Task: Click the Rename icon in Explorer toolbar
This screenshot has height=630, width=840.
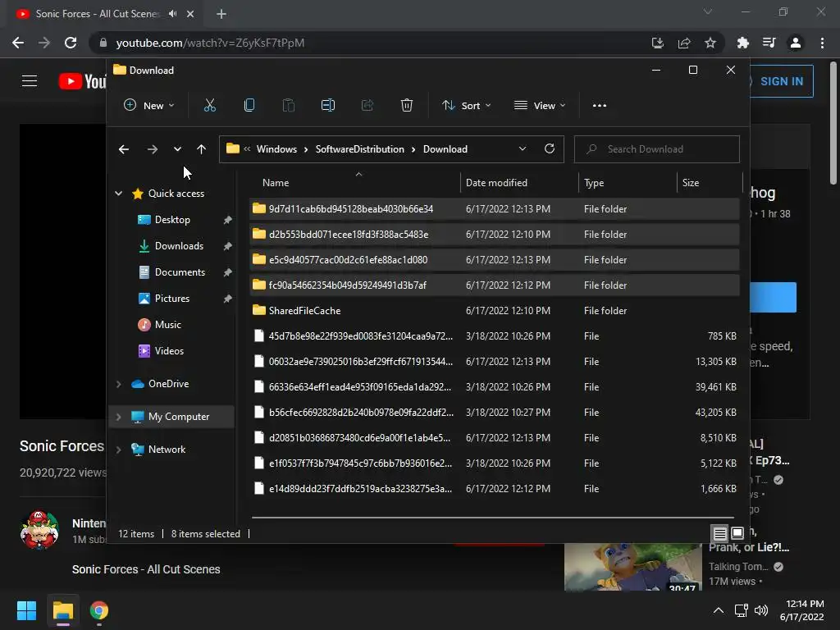Action: 328,106
